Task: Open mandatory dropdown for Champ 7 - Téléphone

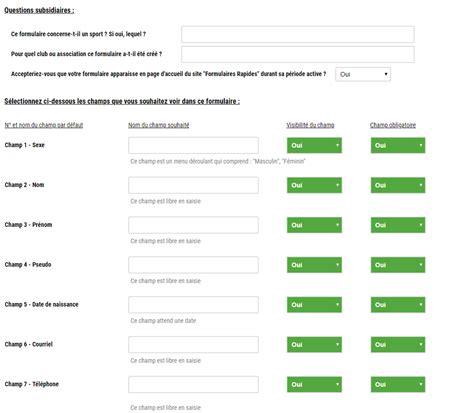Action: (x=398, y=384)
